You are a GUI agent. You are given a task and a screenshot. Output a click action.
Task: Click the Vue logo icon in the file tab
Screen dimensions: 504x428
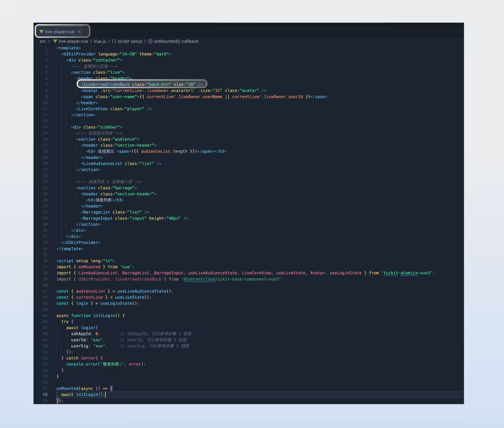(41, 31)
